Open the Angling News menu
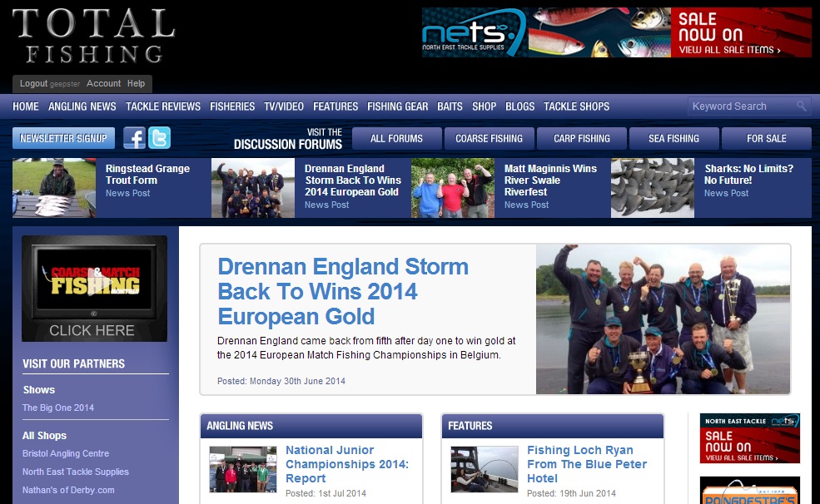Viewport: 820px width, 504px height. point(82,106)
